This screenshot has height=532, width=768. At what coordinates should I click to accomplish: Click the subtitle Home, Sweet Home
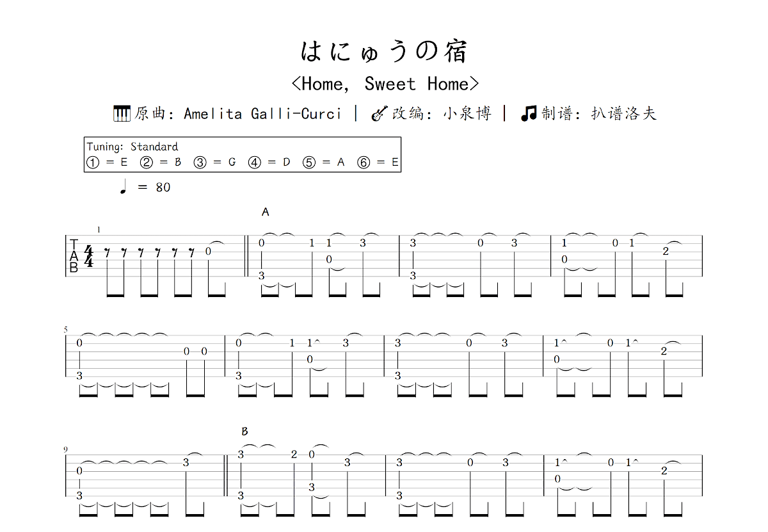click(x=385, y=84)
